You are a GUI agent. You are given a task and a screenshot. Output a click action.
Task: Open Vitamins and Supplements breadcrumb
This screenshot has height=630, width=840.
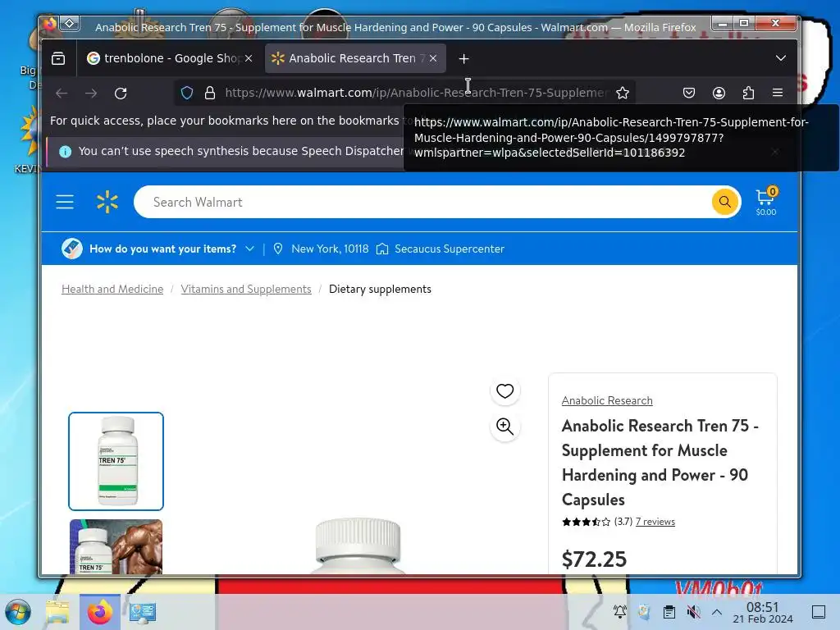click(246, 290)
